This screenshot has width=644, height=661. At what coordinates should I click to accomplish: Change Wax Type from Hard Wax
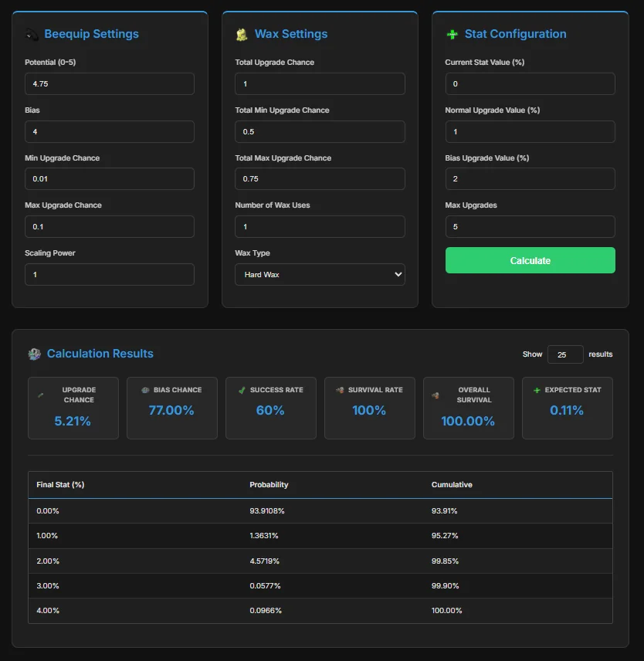tap(320, 274)
